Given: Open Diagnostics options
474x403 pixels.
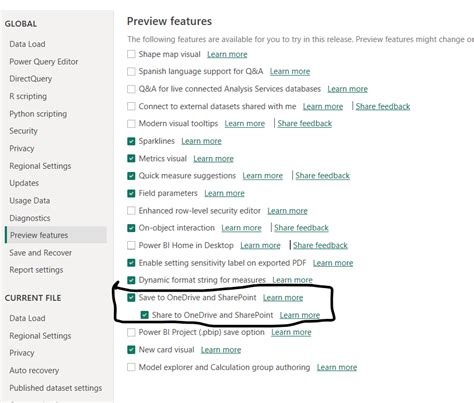Looking at the screenshot, I should 30,218.
